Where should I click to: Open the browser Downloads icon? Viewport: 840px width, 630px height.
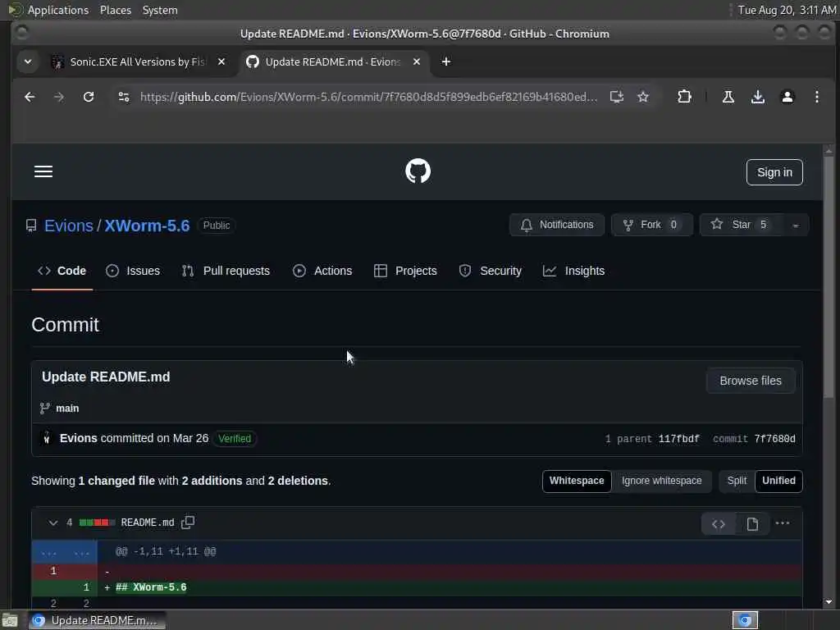click(x=757, y=97)
